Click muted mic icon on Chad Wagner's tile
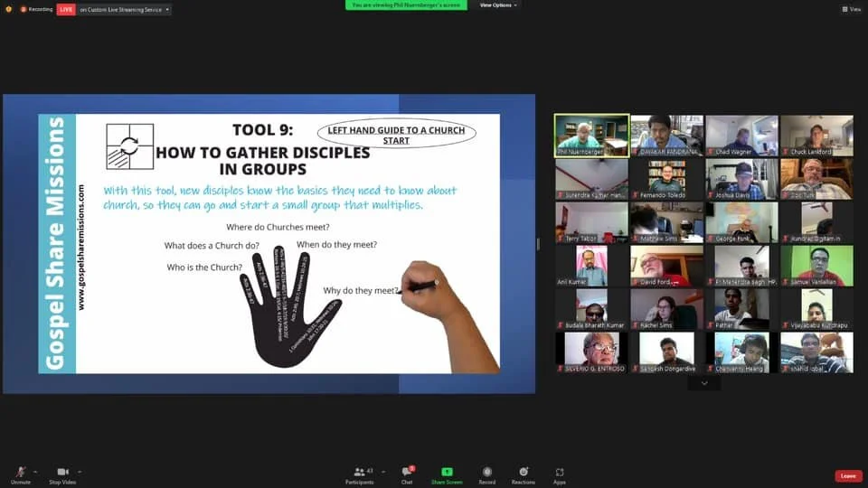This screenshot has width=868, height=488. coord(711,152)
